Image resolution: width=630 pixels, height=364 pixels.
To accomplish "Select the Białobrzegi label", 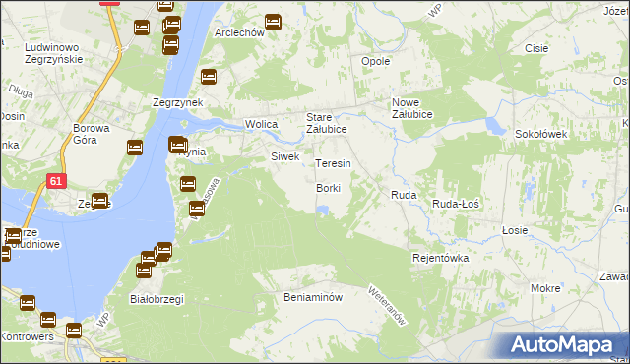I will (x=157, y=299).
